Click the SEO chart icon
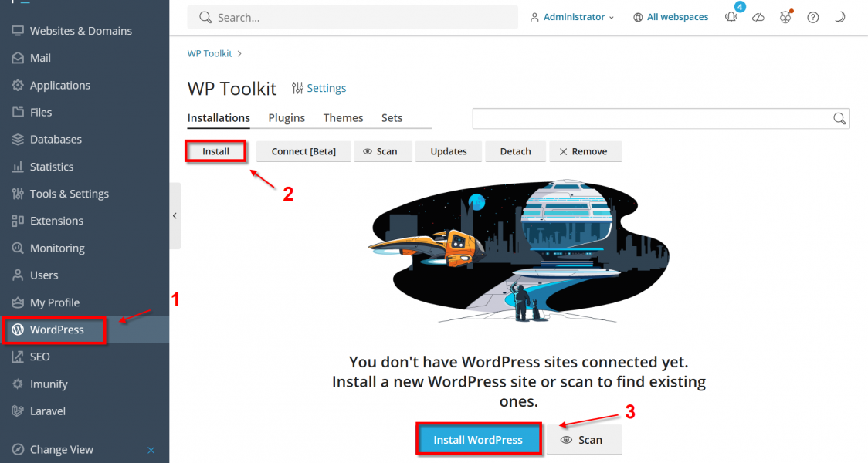 pyautogui.click(x=18, y=357)
